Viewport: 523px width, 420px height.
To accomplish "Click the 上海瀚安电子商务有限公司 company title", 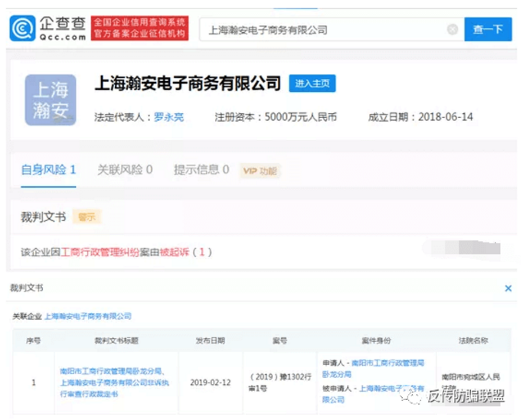I will coord(188,83).
